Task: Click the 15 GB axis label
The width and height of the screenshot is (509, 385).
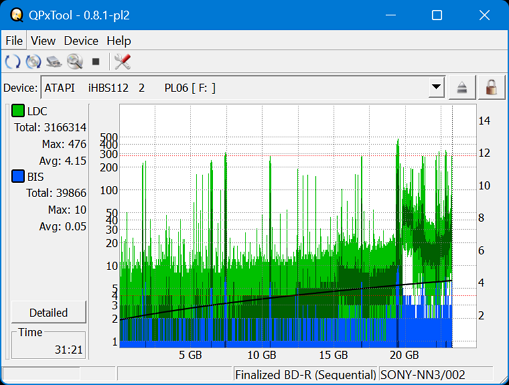Action: click(x=333, y=355)
